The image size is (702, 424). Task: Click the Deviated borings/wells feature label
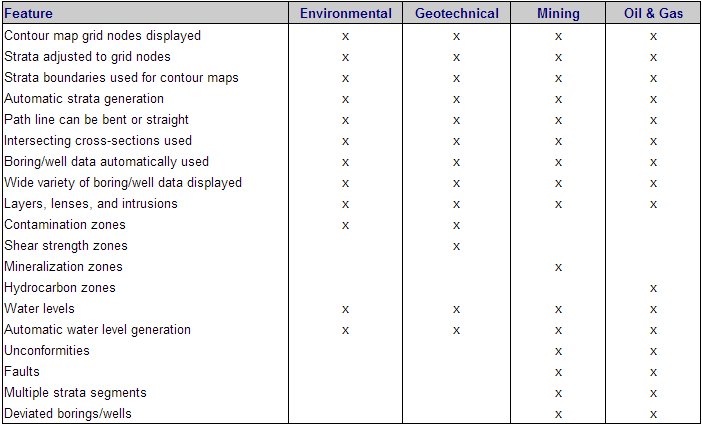[x=68, y=414]
